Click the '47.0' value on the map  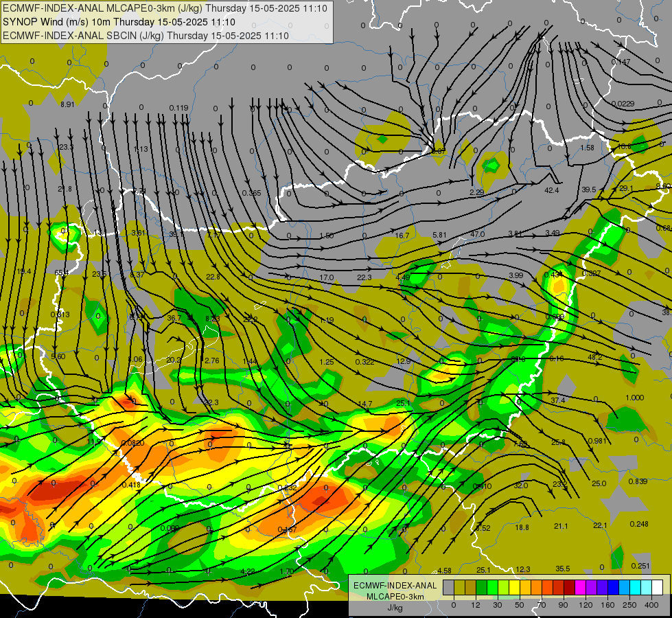pos(478,234)
